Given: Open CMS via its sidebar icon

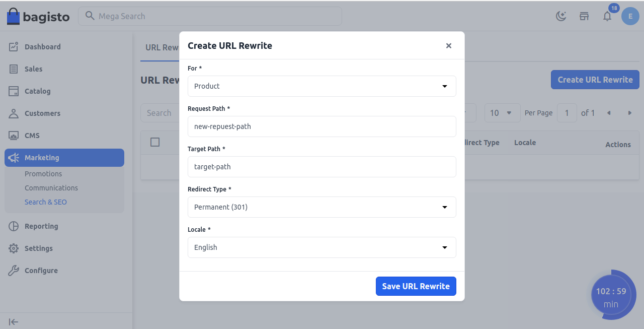Looking at the screenshot, I should (13, 135).
